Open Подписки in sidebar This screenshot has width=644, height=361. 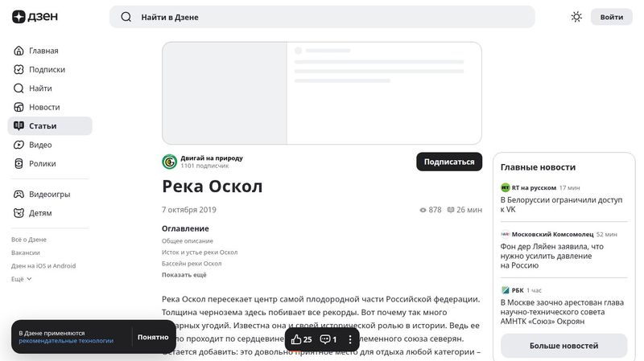[x=47, y=69]
